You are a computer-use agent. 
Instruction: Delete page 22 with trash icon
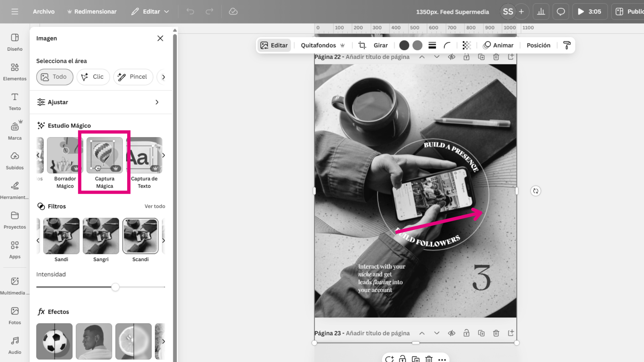click(x=496, y=57)
